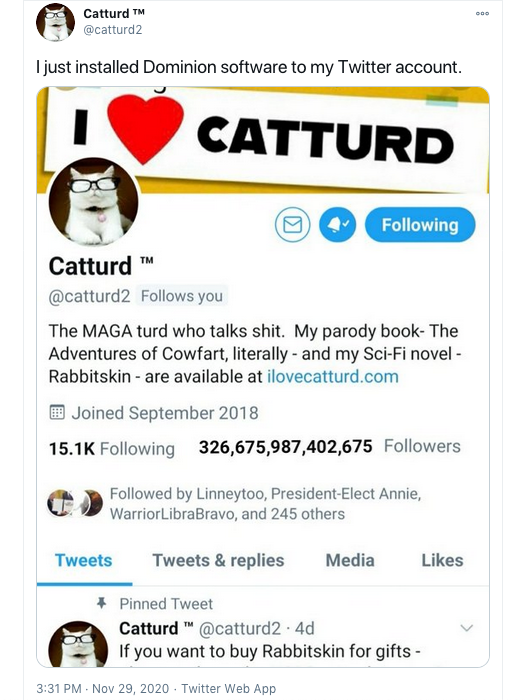Click the Followed by Linneytoo text
The image size is (526, 700).
[265, 504]
